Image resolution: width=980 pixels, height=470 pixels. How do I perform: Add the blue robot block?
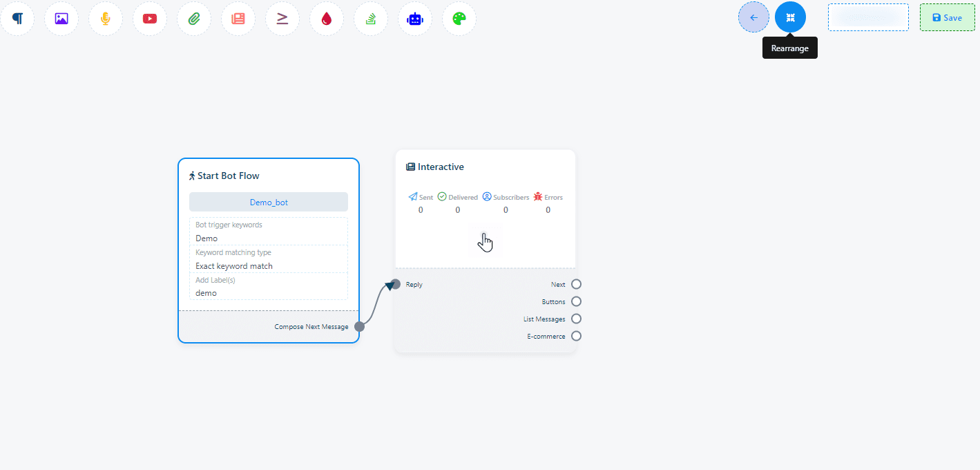tap(415, 19)
